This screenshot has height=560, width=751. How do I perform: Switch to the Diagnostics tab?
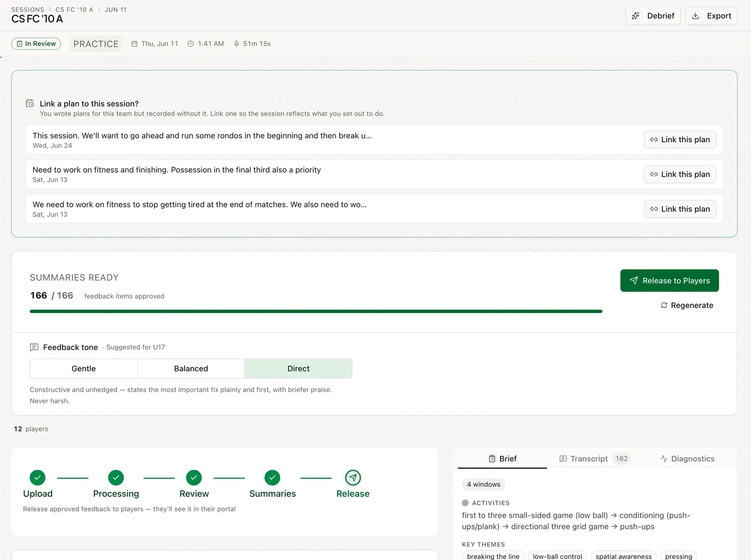(x=688, y=459)
